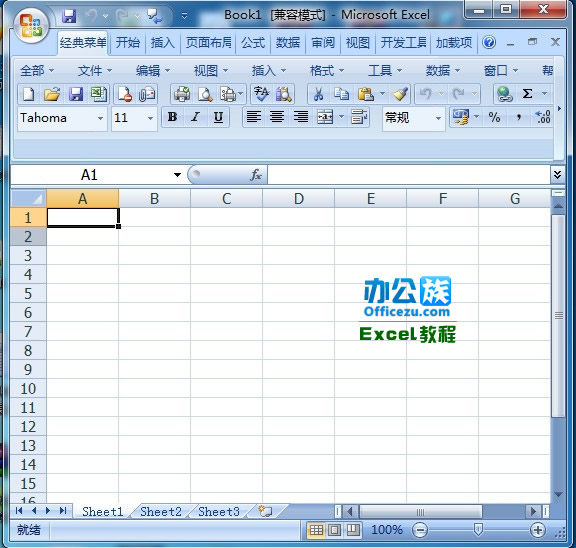Activate the Format Painter brush
Image resolution: width=576 pixels, height=548 pixels.
pos(400,94)
